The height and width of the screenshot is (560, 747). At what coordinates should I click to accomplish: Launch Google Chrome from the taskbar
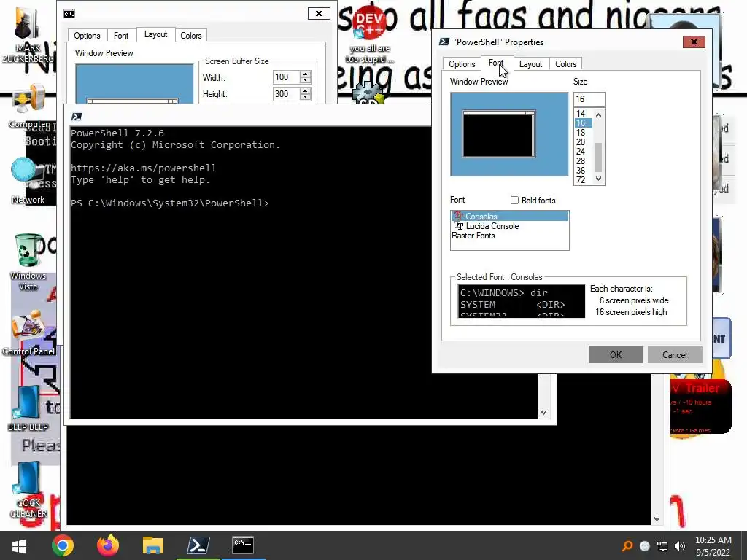point(63,545)
